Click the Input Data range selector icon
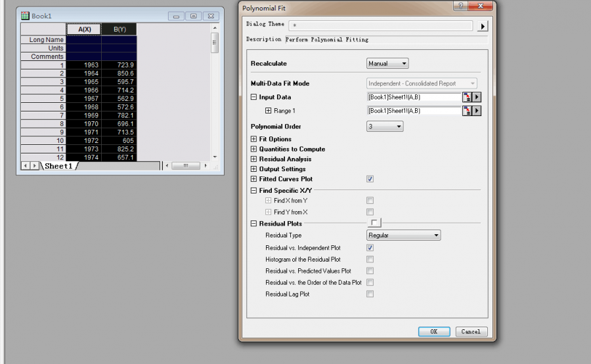The height and width of the screenshot is (364, 591). (467, 97)
